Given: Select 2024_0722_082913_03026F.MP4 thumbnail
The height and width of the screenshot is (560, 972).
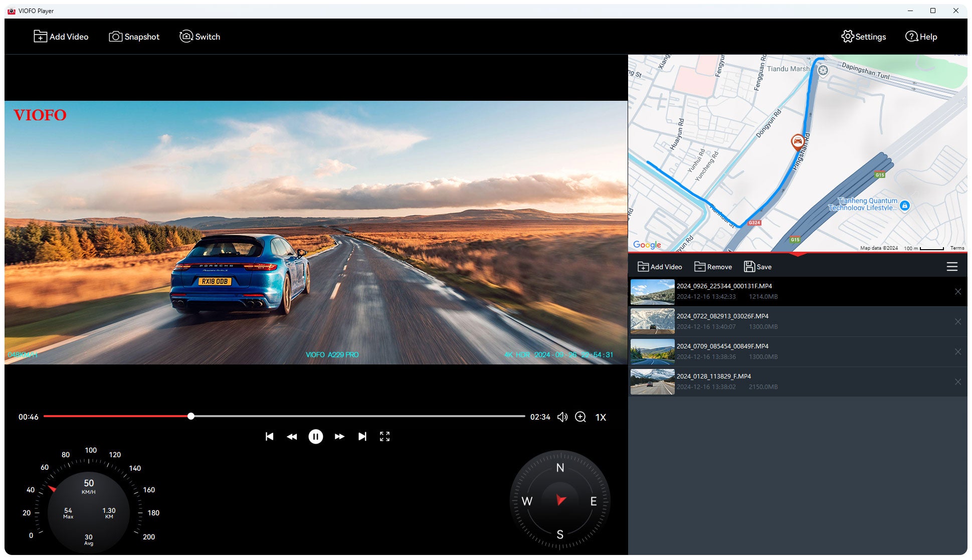Looking at the screenshot, I should (x=652, y=321).
